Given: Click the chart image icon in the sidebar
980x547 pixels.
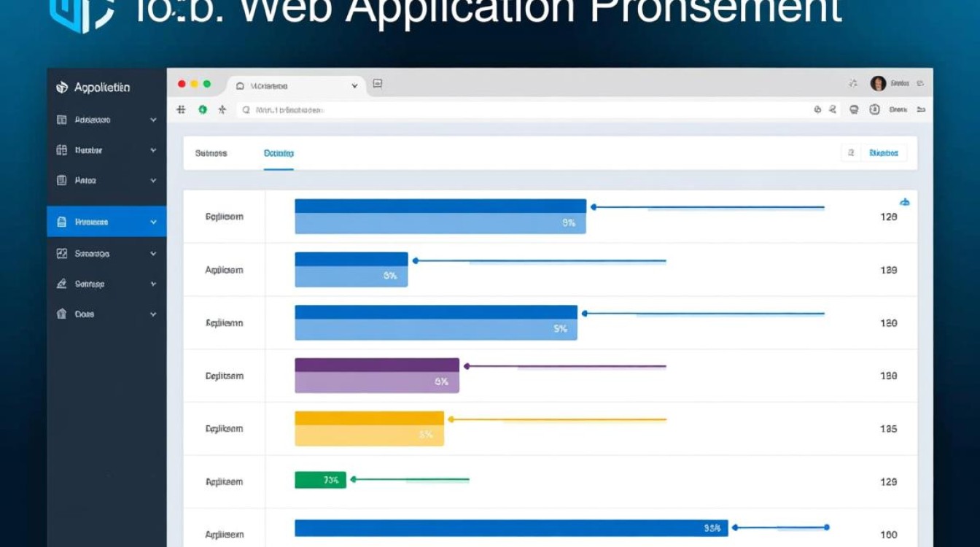Looking at the screenshot, I should (62, 254).
